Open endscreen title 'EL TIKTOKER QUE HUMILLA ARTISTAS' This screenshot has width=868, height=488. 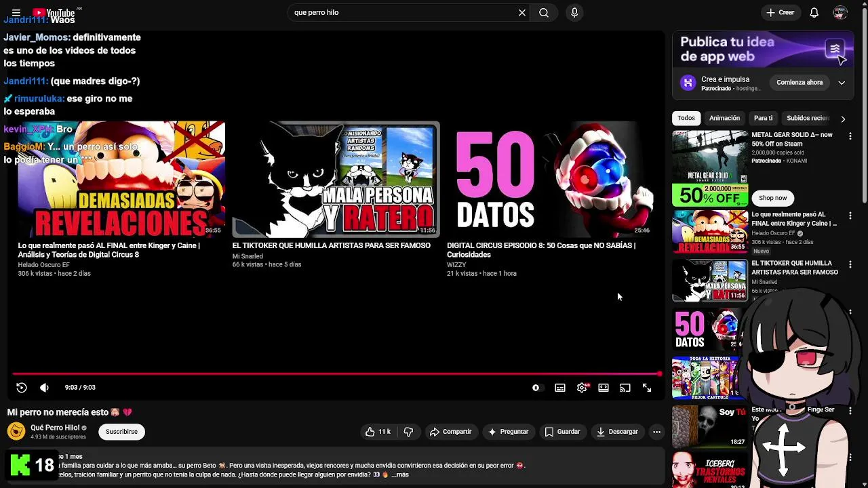[331, 245]
